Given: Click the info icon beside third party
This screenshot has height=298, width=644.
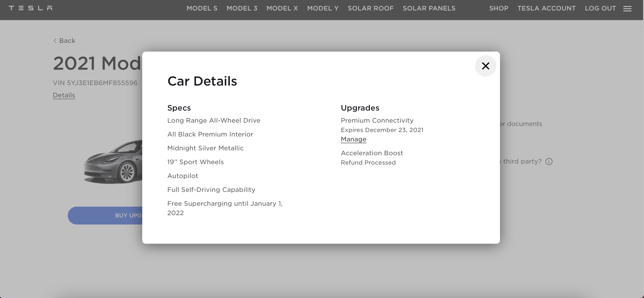Looking at the screenshot, I should 549,162.
